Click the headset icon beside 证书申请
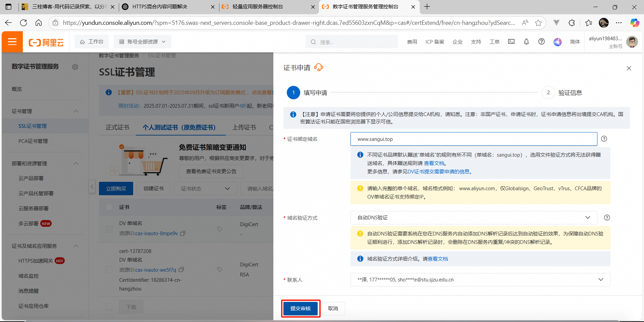This screenshot has height=322, width=644. coord(318,67)
